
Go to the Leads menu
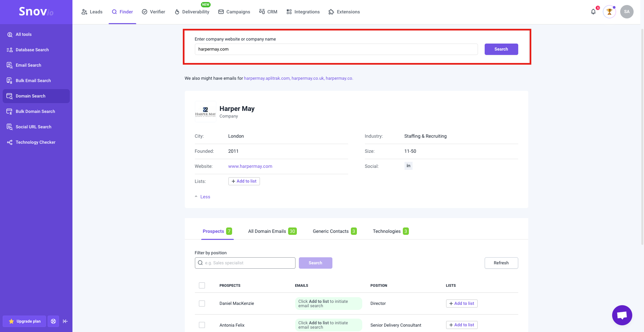92,12
